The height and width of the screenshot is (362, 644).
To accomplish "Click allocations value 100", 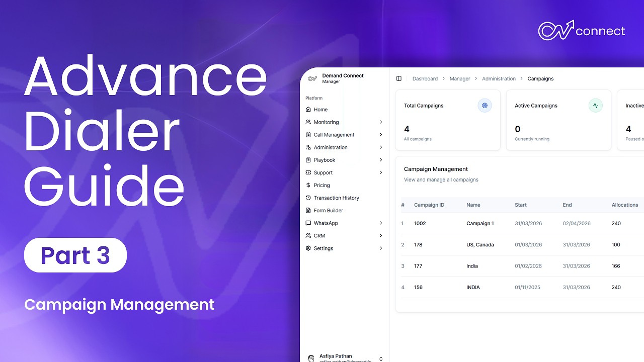I will pos(616,245).
